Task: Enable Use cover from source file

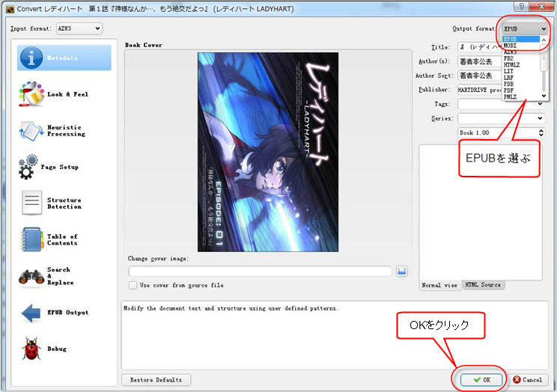Action: click(x=133, y=285)
